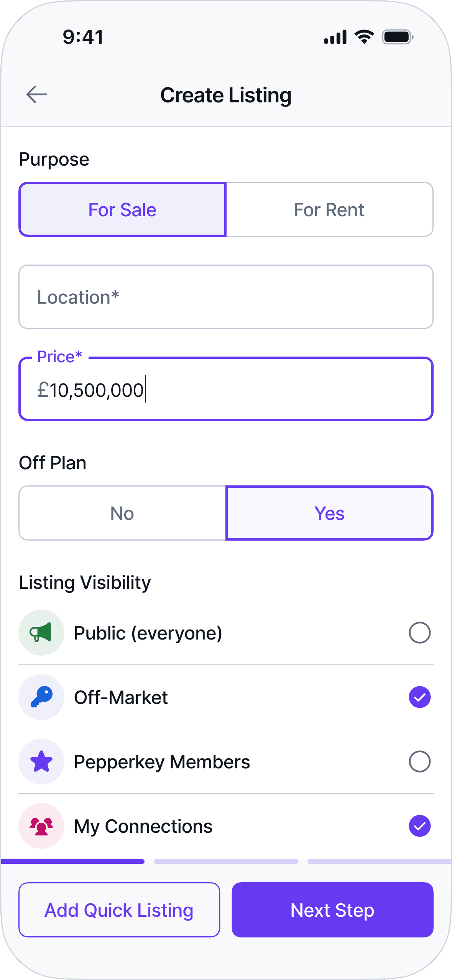Image resolution: width=452 pixels, height=980 pixels.
Task: Uncheck the My Connections checkmark
Action: pyautogui.click(x=419, y=826)
